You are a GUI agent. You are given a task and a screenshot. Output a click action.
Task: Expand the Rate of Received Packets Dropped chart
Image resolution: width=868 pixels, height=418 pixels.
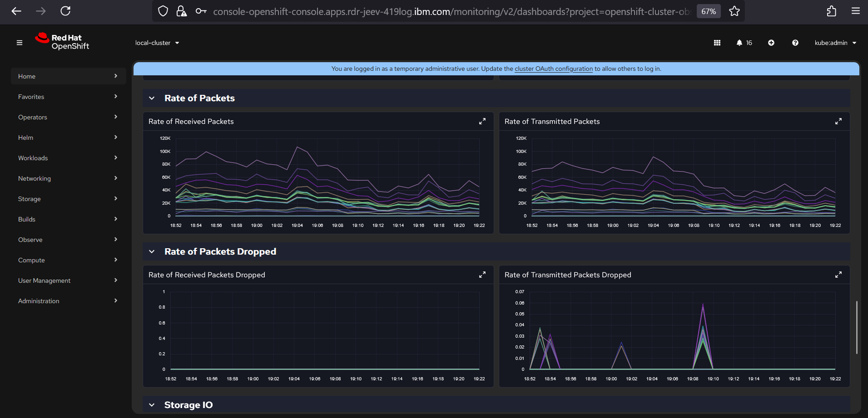[482, 275]
